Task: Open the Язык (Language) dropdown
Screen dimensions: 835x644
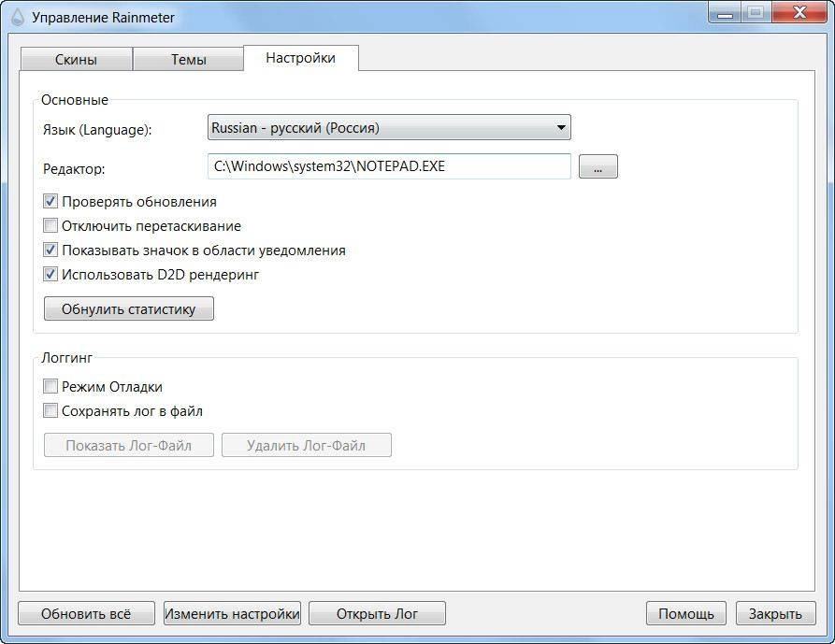Action: pyautogui.click(x=389, y=128)
